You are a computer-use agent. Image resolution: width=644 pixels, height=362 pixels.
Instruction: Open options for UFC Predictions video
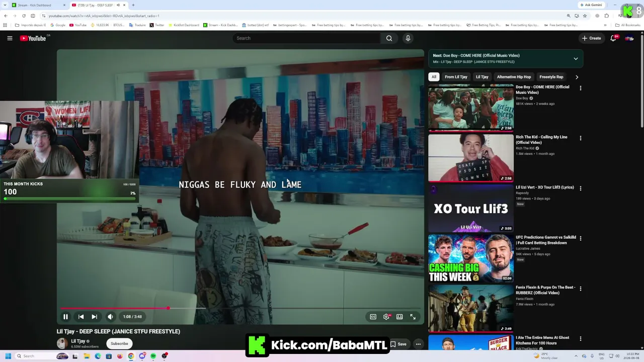coord(581,238)
